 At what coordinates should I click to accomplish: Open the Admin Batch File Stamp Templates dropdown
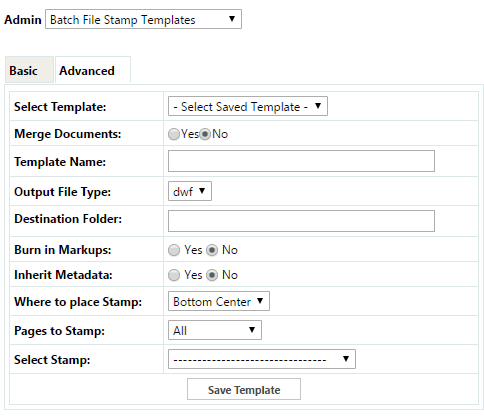143,19
